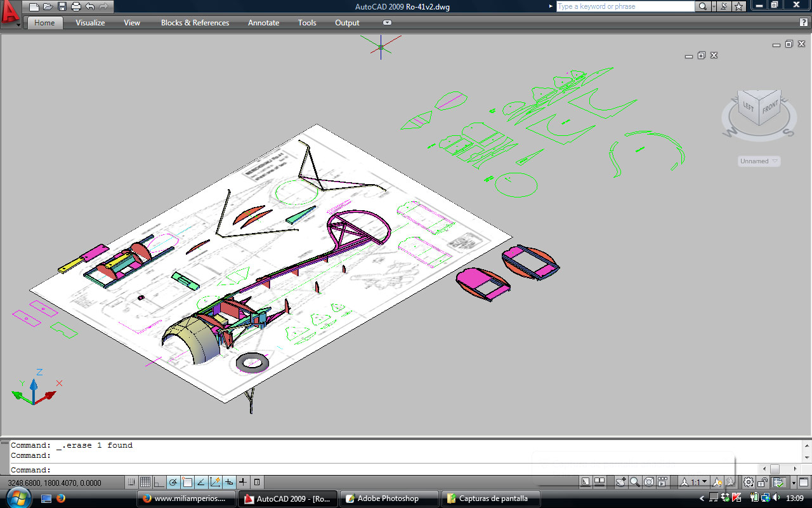Viewport: 812px width, 508px height.
Task: Click the Clean Screen icon in status bar
Action: point(803,483)
